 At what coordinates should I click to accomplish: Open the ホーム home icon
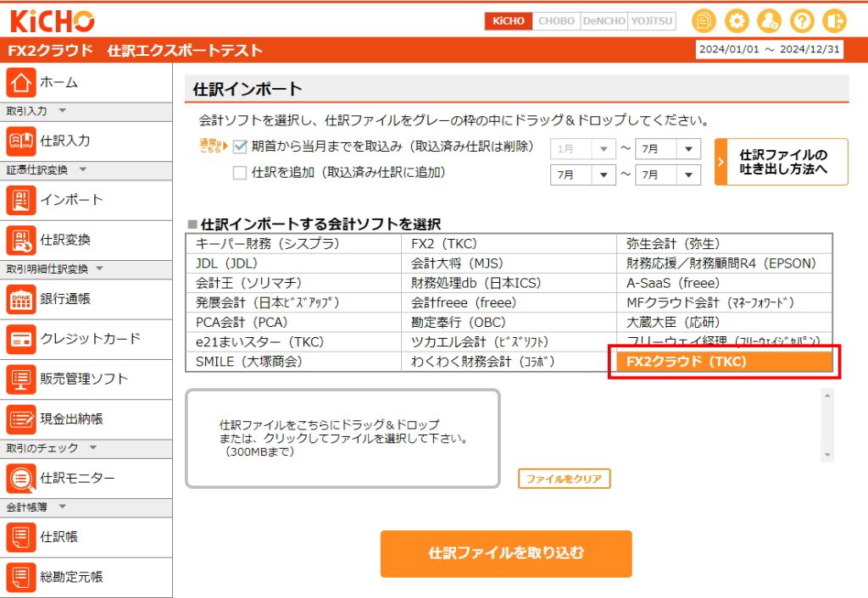coord(21,82)
